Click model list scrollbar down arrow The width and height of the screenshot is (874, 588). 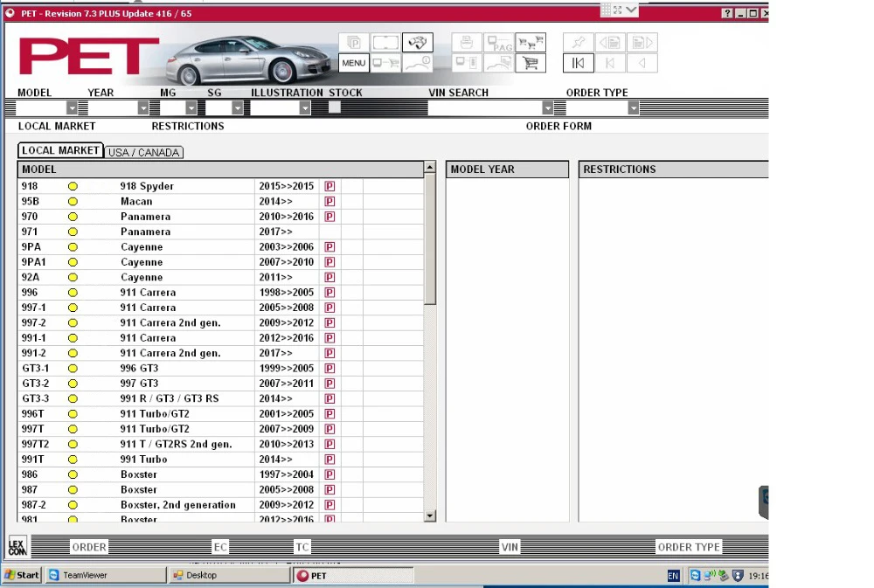430,516
